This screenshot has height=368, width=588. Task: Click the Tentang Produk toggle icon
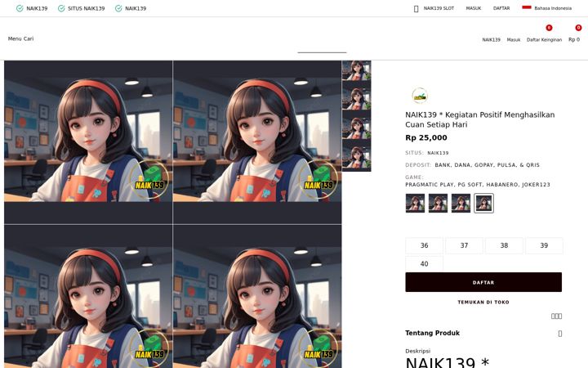[x=560, y=334]
